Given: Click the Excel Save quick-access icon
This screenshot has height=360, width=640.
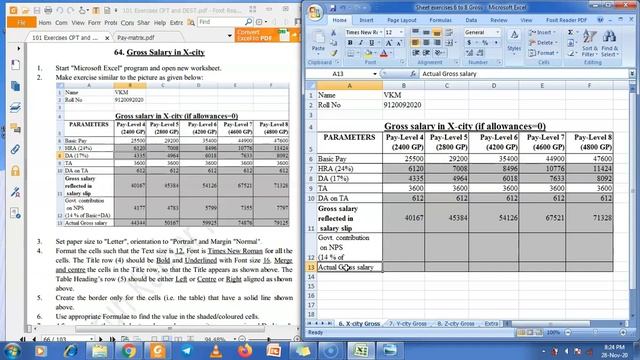Looking at the screenshot, I should (x=333, y=8).
